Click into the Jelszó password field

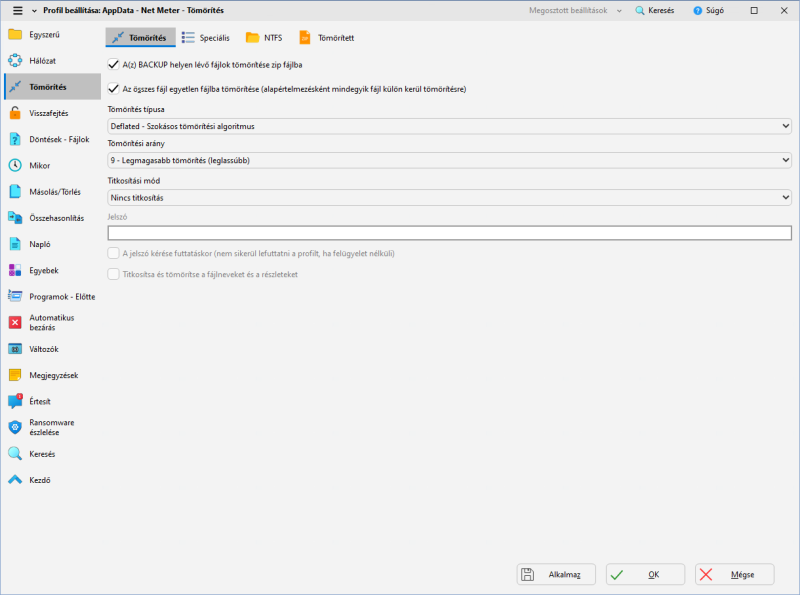tap(449, 233)
